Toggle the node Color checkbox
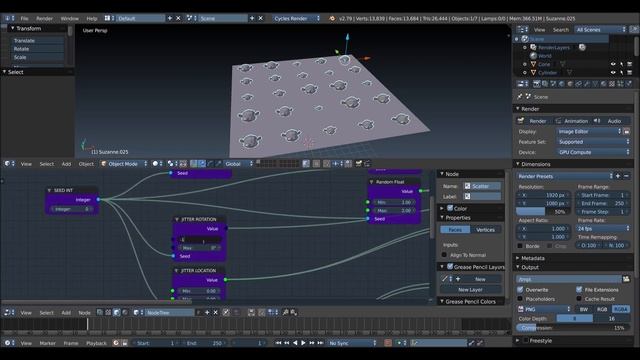This screenshot has width=640, height=360. coord(450,208)
